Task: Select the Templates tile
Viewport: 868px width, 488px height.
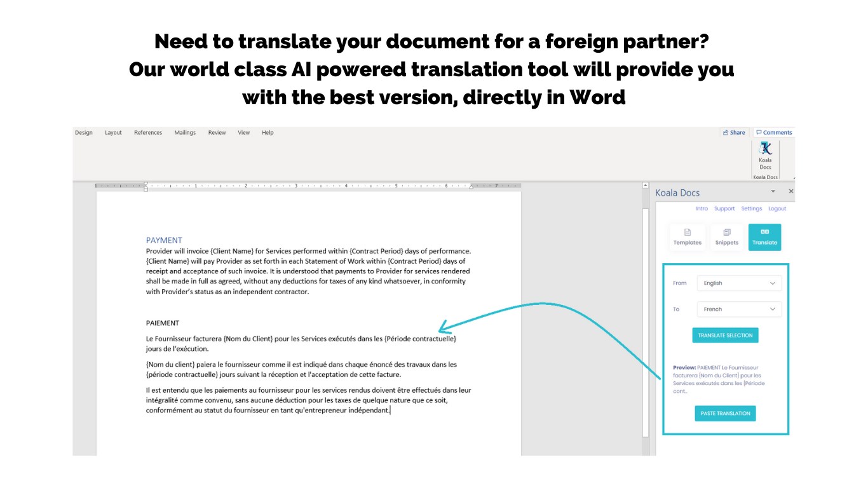Action: 688,237
